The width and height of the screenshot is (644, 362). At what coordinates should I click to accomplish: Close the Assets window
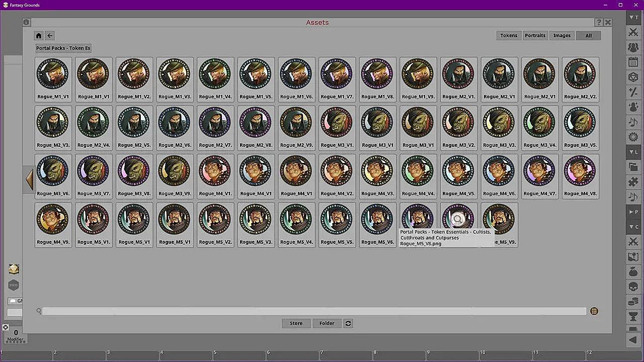(x=608, y=22)
